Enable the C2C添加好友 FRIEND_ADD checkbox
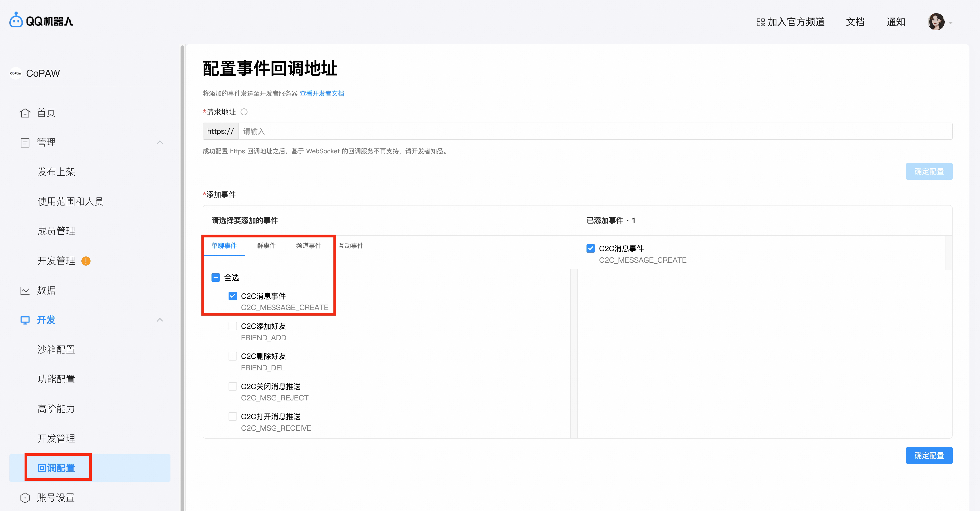This screenshot has width=980, height=511. (232, 326)
